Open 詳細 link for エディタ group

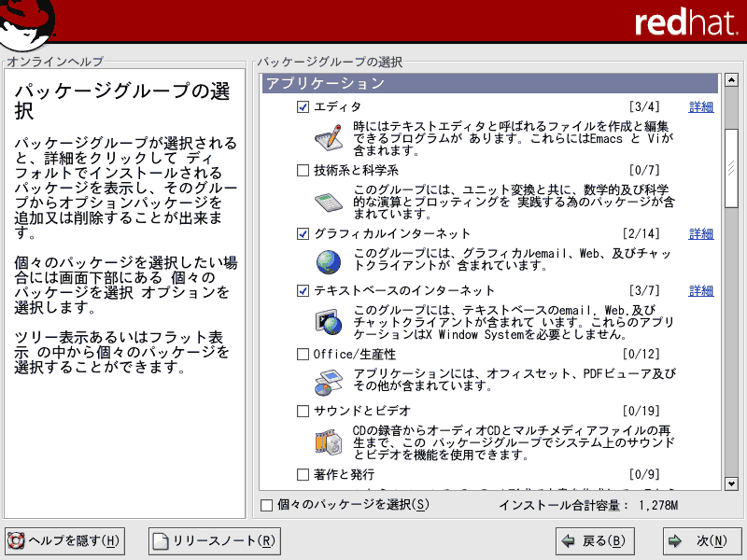click(701, 107)
